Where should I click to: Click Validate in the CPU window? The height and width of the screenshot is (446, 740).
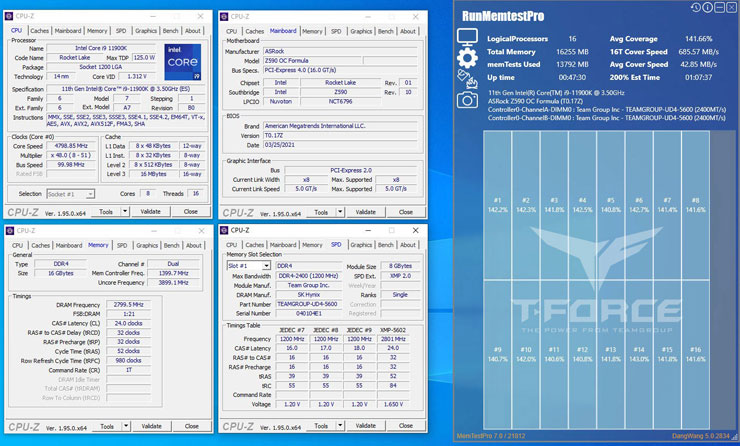[x=151, y=211]
